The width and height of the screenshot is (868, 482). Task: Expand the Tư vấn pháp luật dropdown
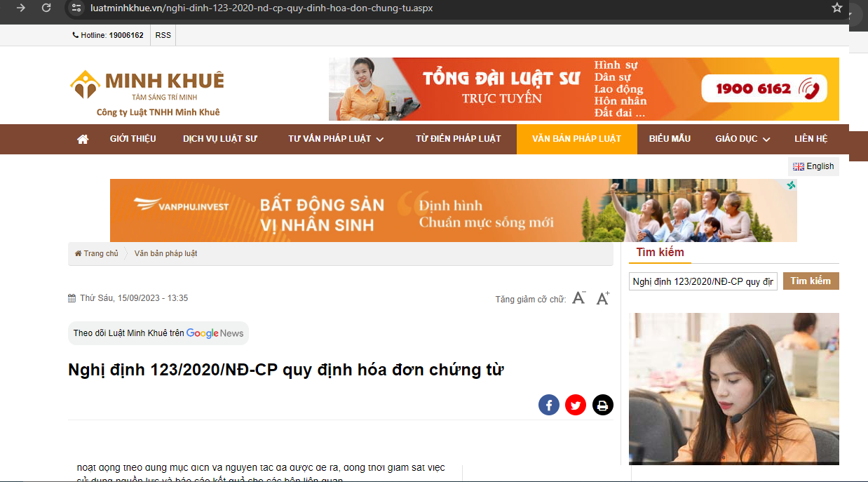coord(336,139)
